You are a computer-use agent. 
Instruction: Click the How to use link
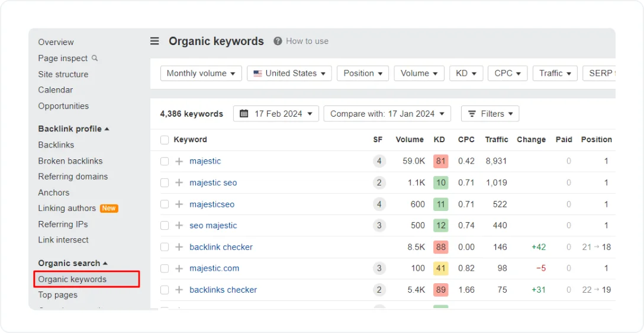[307, 41]
